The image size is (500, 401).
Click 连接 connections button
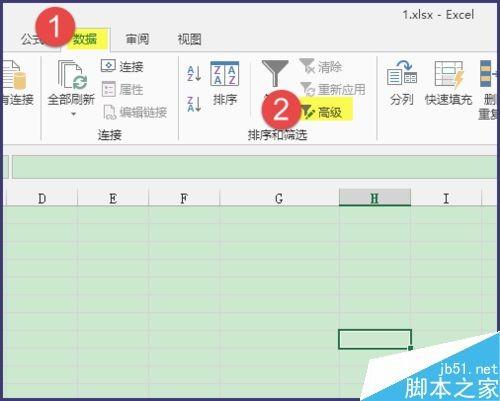[x=122, y=67]
